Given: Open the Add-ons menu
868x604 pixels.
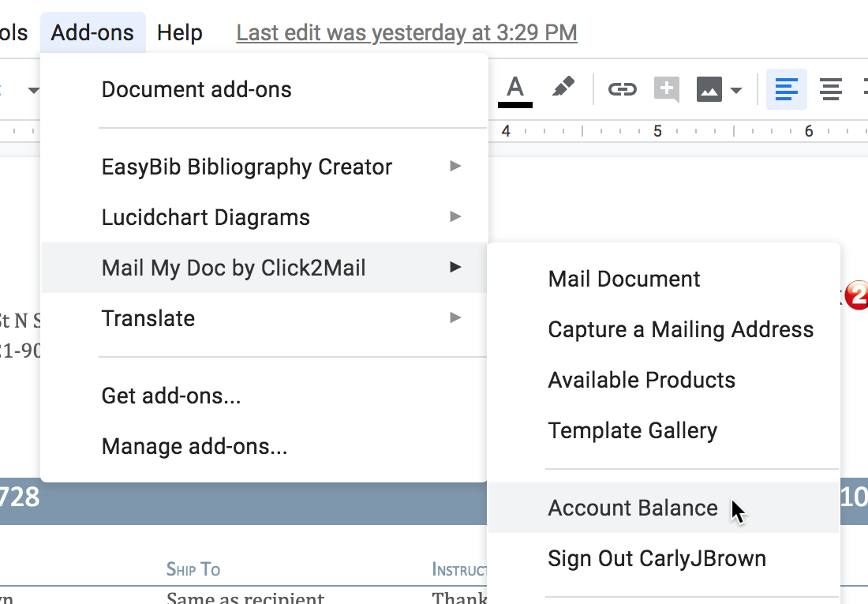Looking at the screenshot, I should point(92,32).
